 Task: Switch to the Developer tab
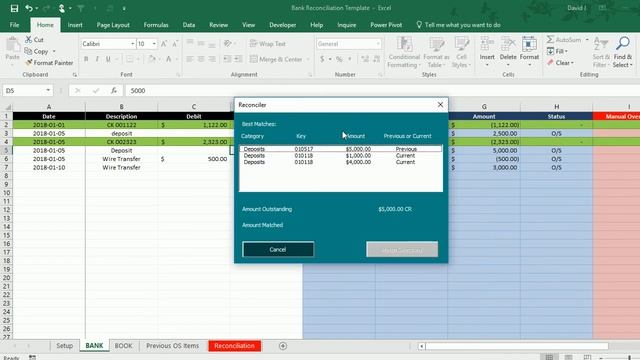[x=282, y=25]
